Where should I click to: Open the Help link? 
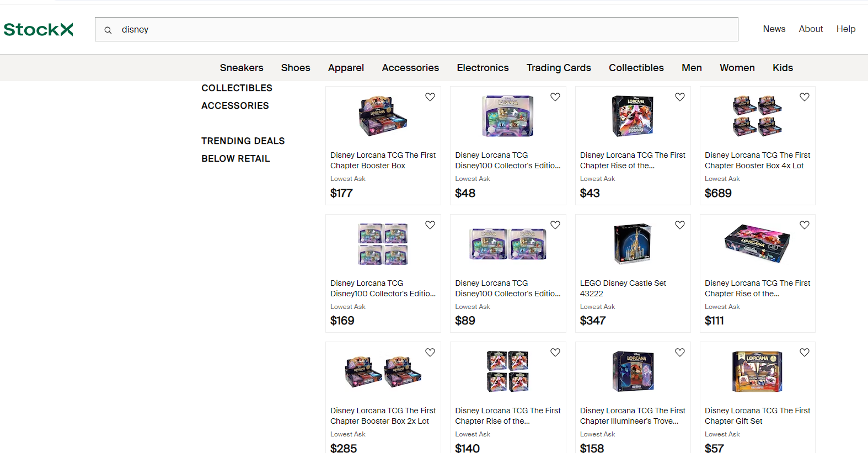(x=846, y=29)
